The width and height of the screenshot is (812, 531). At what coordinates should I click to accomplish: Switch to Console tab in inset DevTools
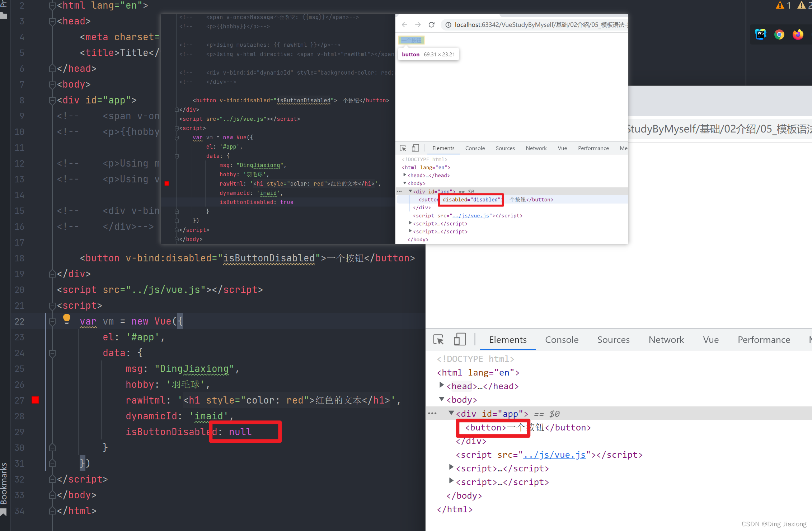click(475, 148)
